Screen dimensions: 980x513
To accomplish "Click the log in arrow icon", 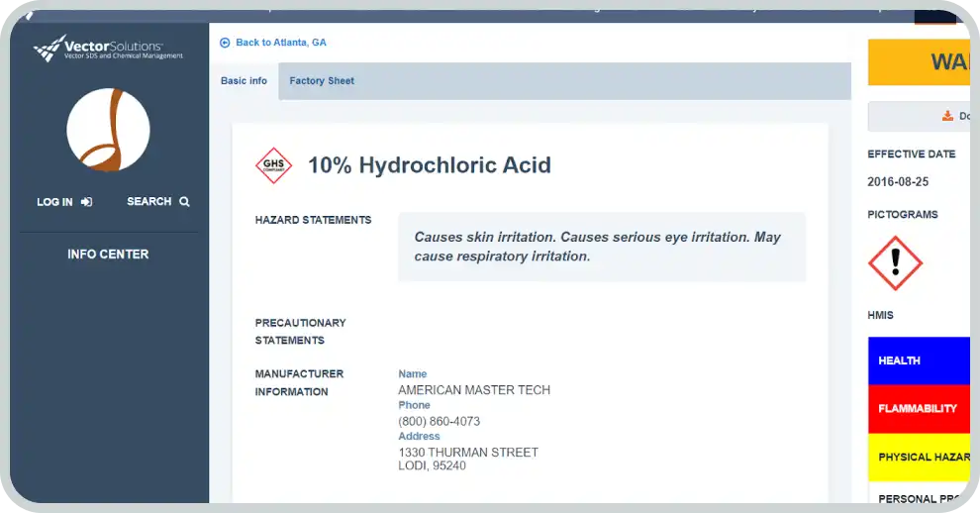I will (87, 202).
